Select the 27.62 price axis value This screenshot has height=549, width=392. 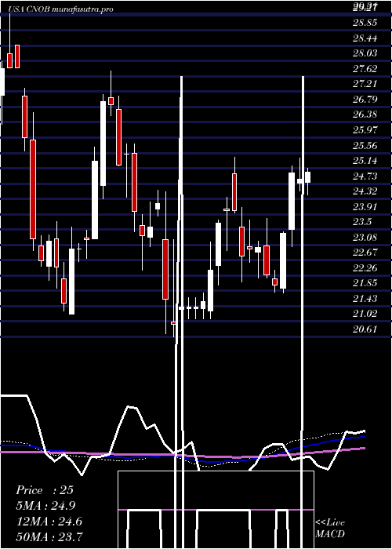tap(365, 69)
